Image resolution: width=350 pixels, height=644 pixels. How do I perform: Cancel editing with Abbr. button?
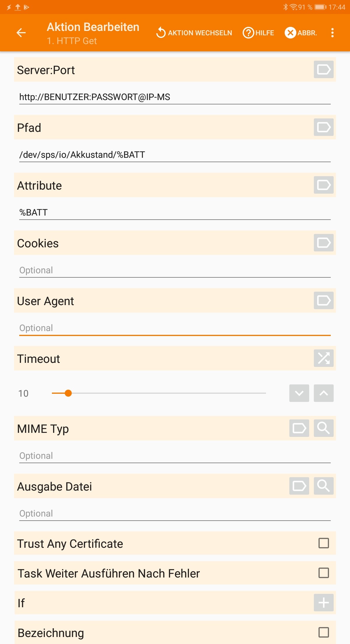(x=301, y=33)
